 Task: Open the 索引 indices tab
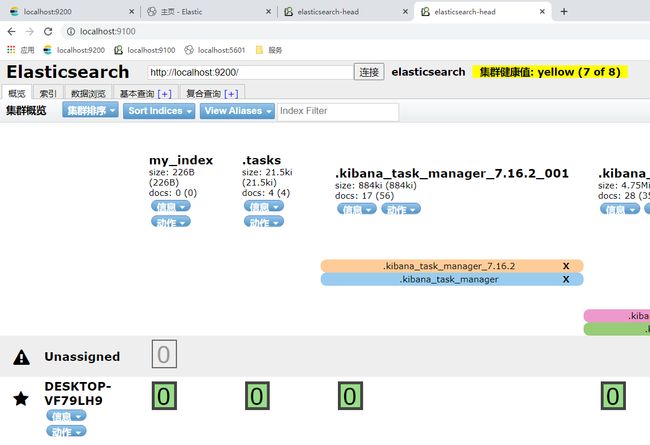pos(48,93)
